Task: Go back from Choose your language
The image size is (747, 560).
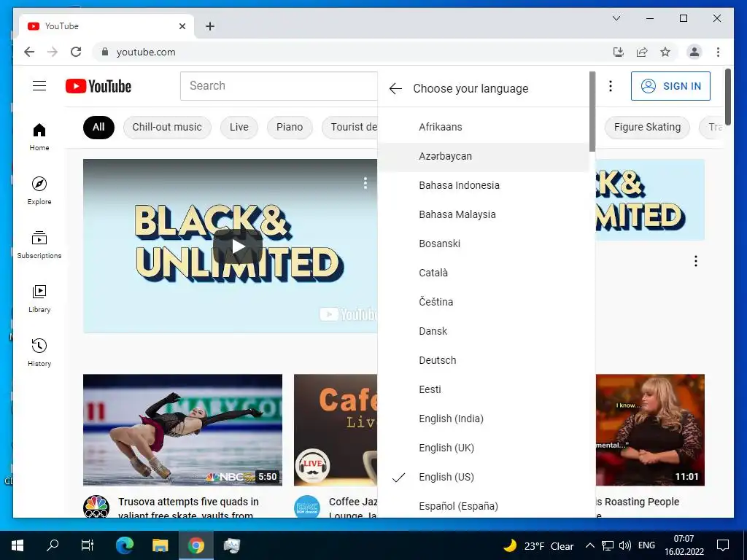Action: (395, 88)
